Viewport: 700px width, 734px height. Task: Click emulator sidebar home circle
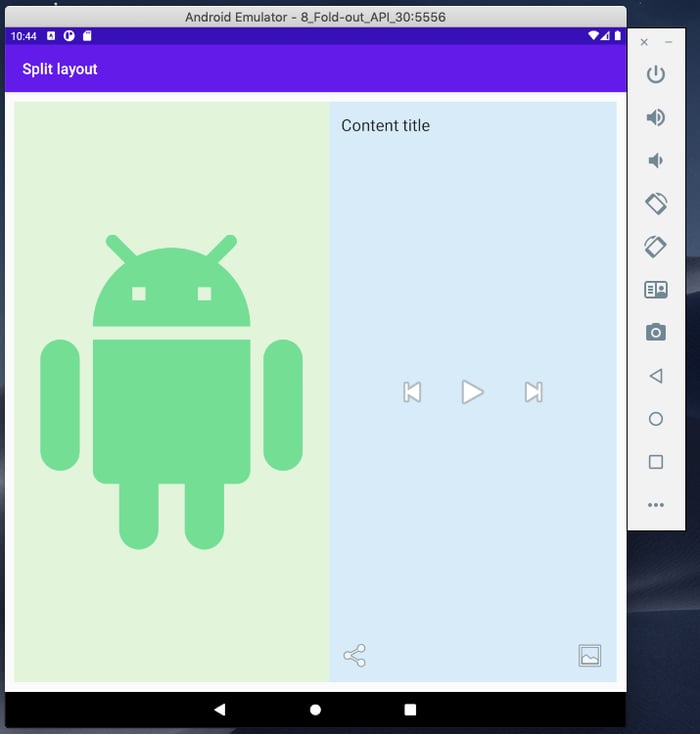(x=656, y=419)
